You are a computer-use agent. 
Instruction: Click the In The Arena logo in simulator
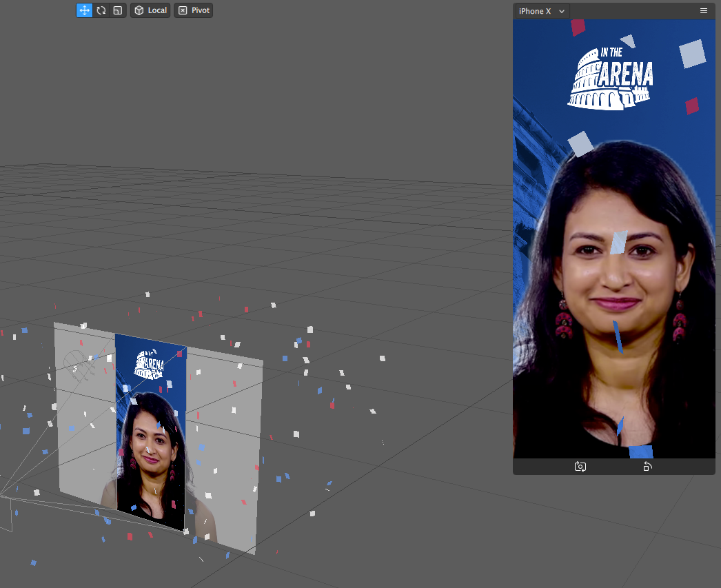610,78
